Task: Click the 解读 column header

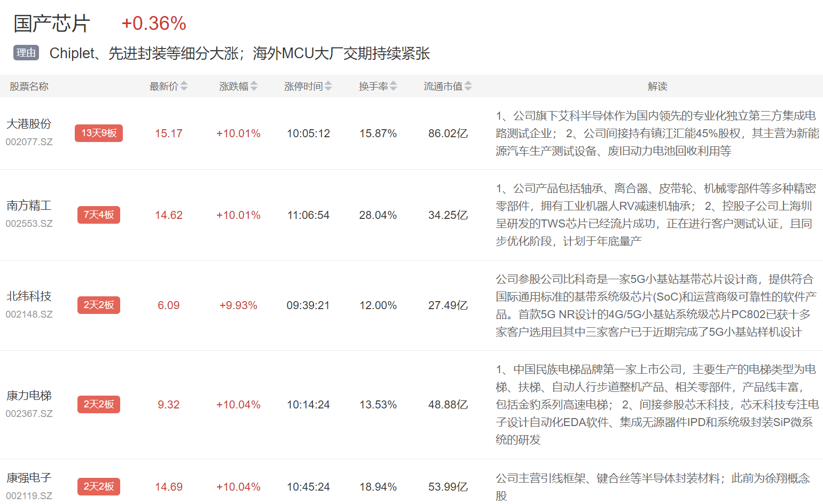Action: (657, 86)
